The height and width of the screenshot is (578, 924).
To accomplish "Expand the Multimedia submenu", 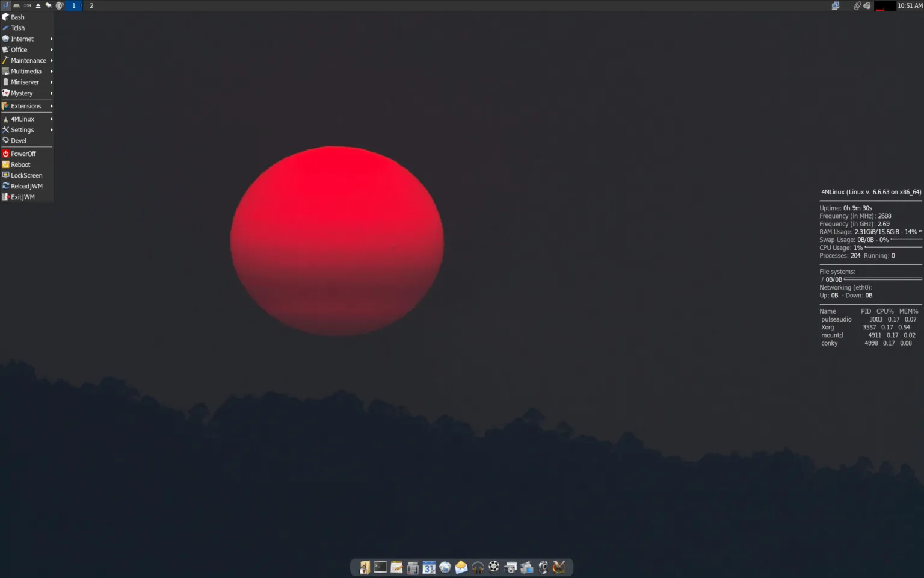I will [x=26, y=71].
